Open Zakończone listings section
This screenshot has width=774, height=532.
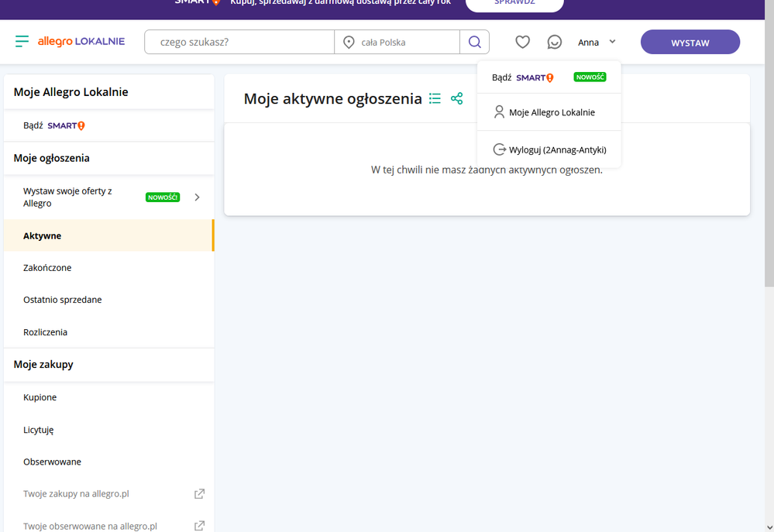pyautogui.click(x=109, y=267)
